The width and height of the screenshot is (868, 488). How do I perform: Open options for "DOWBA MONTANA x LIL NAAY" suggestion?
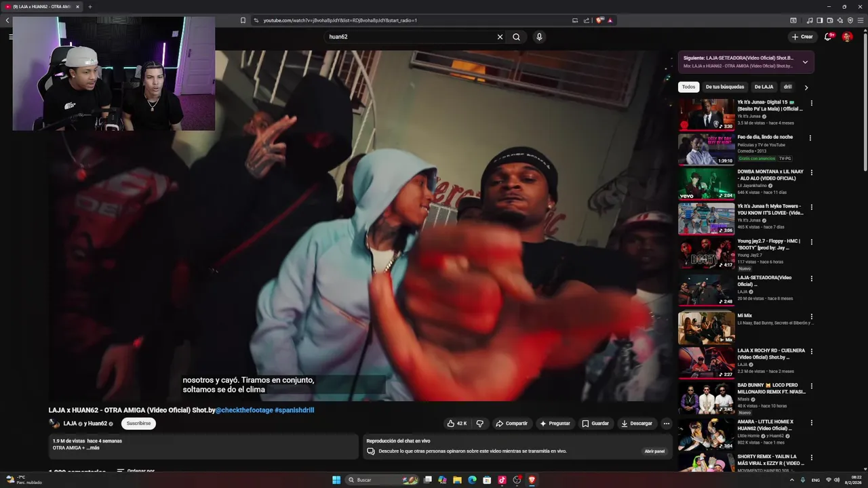[811, 172]
